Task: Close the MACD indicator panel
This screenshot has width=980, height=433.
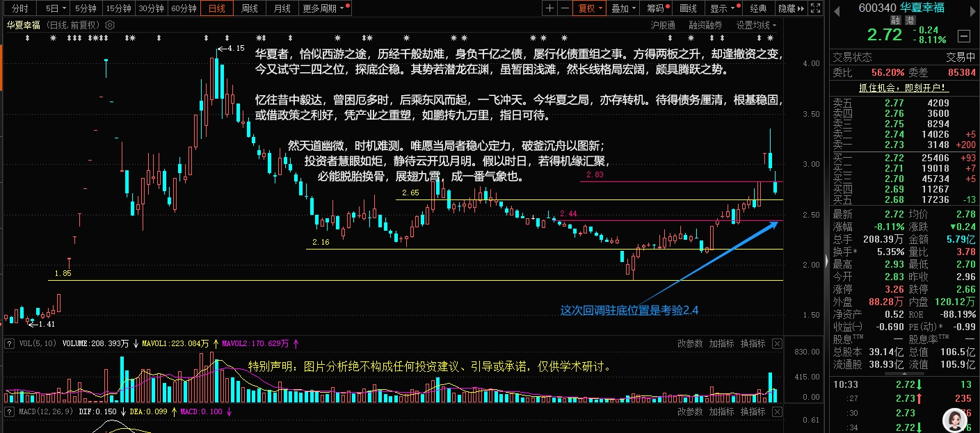Action: (777, 411)
